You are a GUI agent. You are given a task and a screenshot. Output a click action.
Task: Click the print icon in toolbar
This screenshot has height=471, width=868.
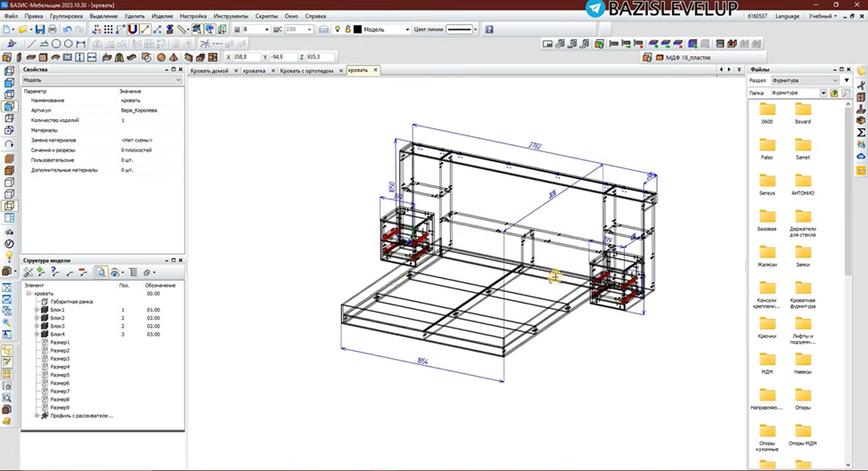tap(53, 29)
